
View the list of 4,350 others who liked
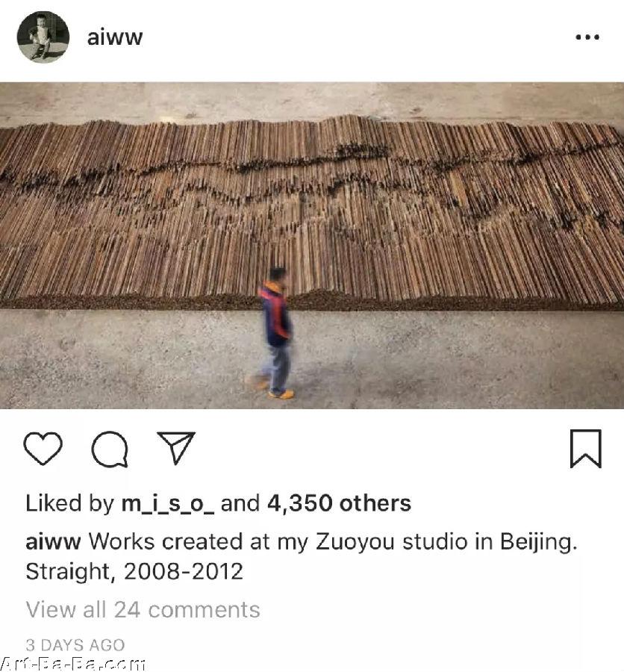[x=339, y=503]
